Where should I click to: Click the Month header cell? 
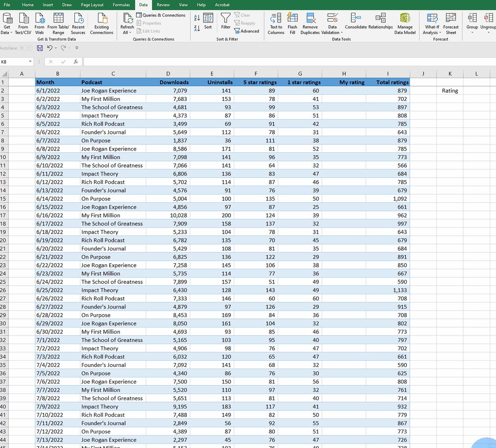(x=57, y=82)
